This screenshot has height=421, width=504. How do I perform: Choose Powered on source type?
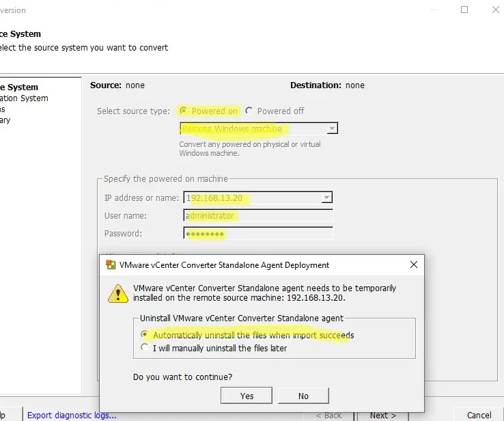pos(183,111)
